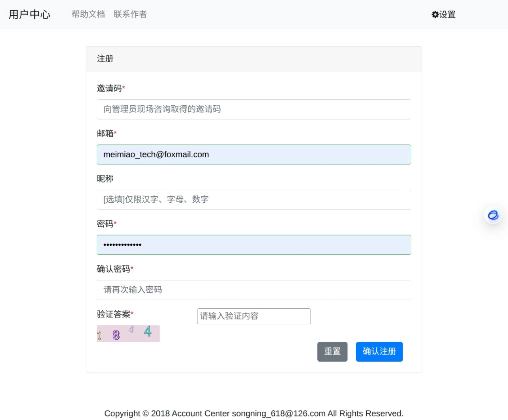Submit the form with 确认注册
This screenshot has height=420, width=508.
pyautogui.click(x=379, y=351)
